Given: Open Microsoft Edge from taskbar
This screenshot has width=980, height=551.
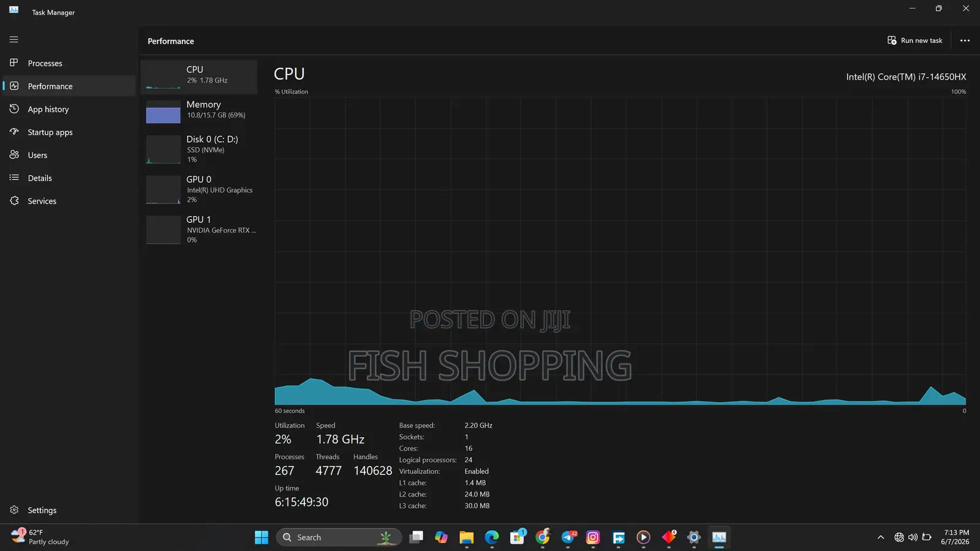Looking at the screenshot, I should (492, 538).
